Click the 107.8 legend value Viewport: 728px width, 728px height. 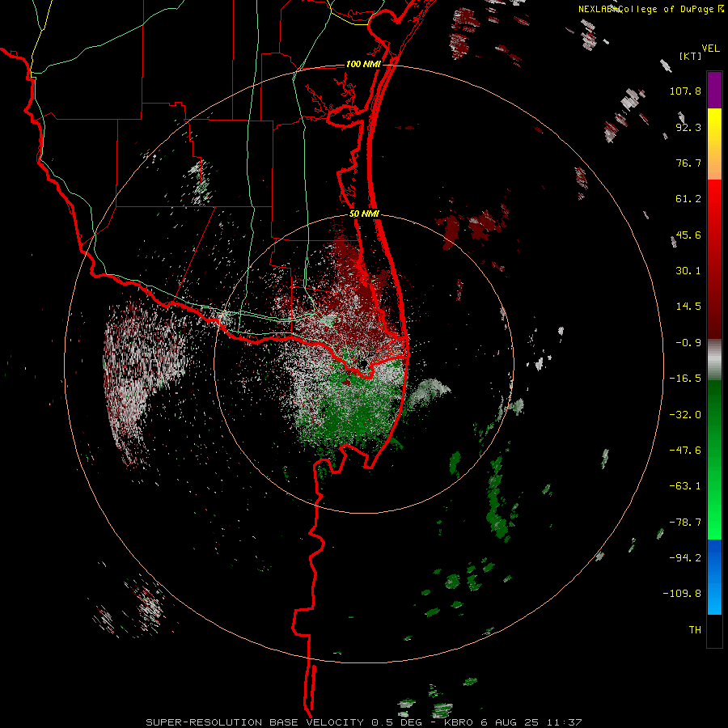685,91
